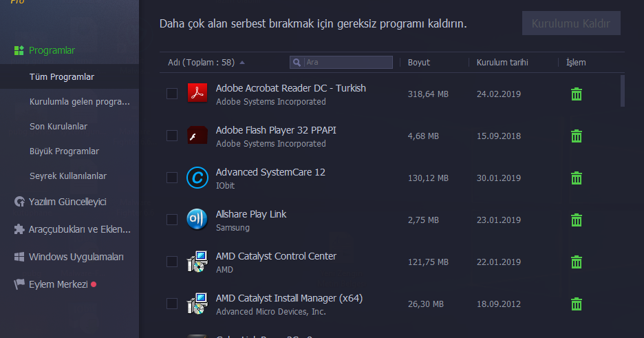644x338 pixels.
Task: Toggle name column sort arrow
Action: coord(242,63)
